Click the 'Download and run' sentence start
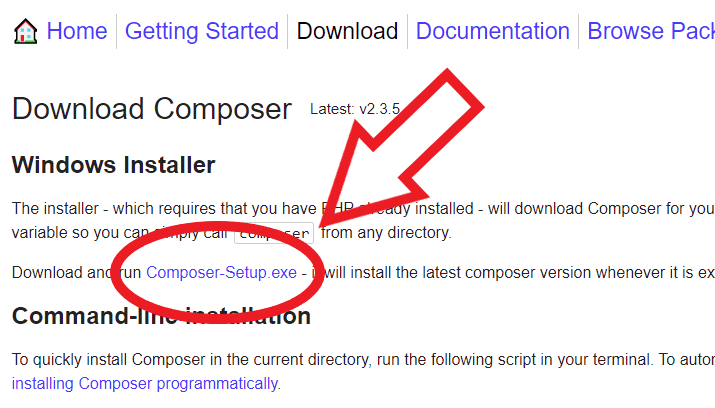The width and height of the screenshot is (715, 408). 60,272
